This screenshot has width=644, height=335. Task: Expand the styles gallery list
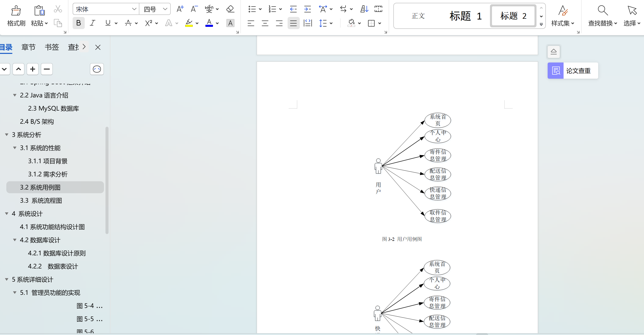[x=541, y=24]
